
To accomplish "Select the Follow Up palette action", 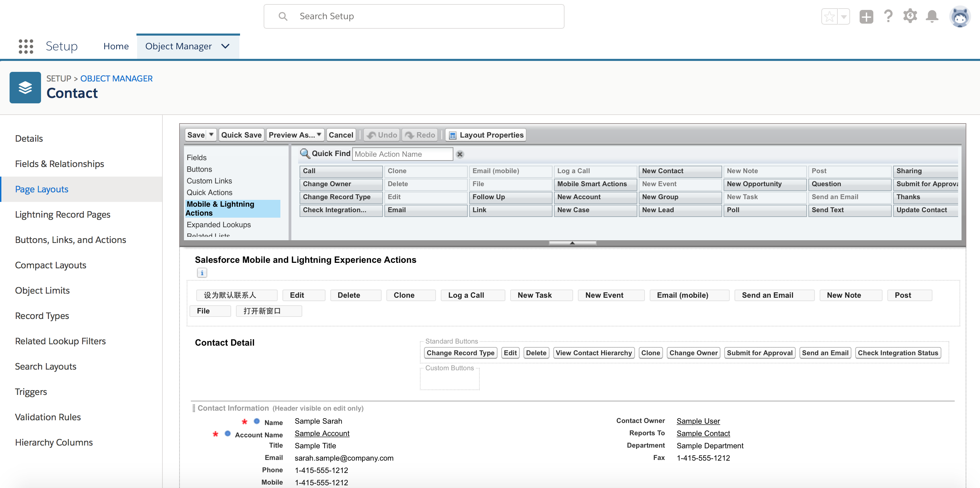I will point(511,197).
